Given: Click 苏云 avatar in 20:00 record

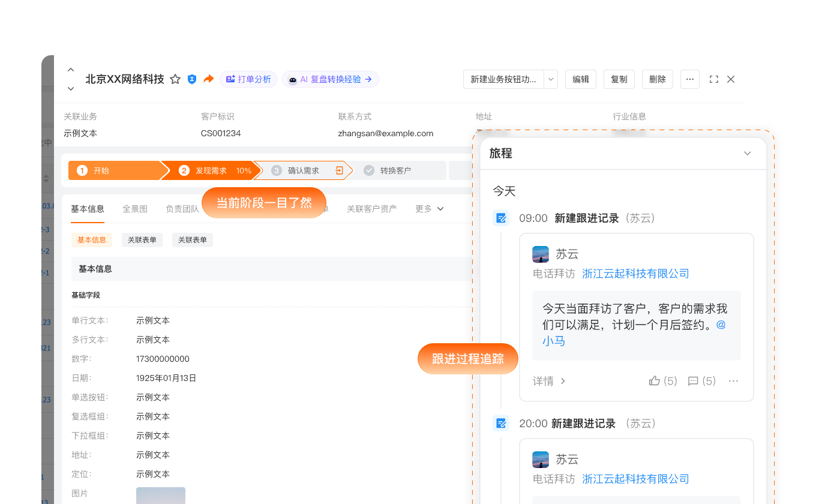Looking at the screenshot, I should [541, 460].
